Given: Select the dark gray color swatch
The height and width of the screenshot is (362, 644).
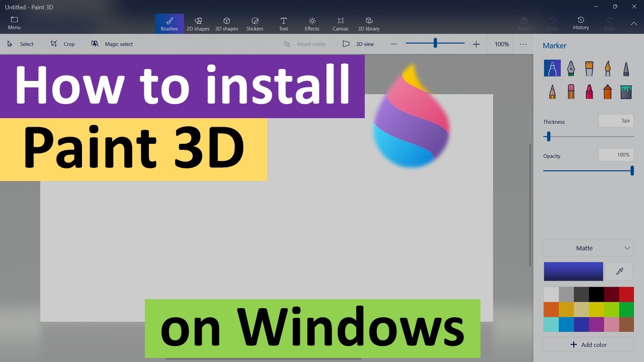Looking at the screenshot, I should [581, 294].
